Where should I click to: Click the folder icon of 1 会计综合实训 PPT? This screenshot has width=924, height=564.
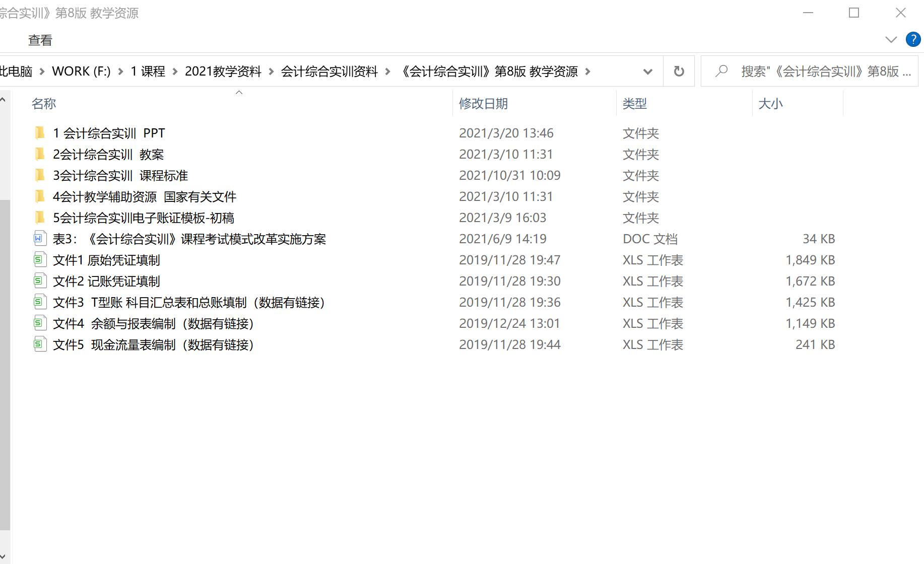[x=40, y=133]
